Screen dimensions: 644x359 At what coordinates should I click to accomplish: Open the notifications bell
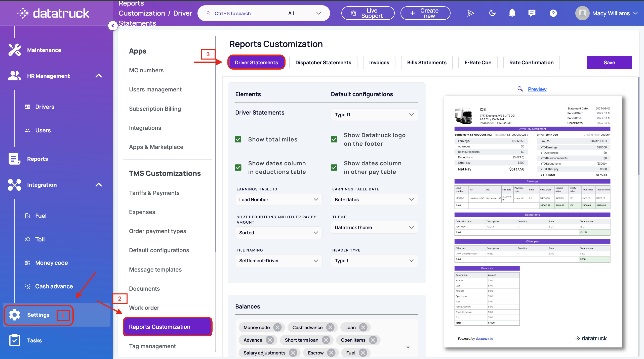click(x=512, y=13)
